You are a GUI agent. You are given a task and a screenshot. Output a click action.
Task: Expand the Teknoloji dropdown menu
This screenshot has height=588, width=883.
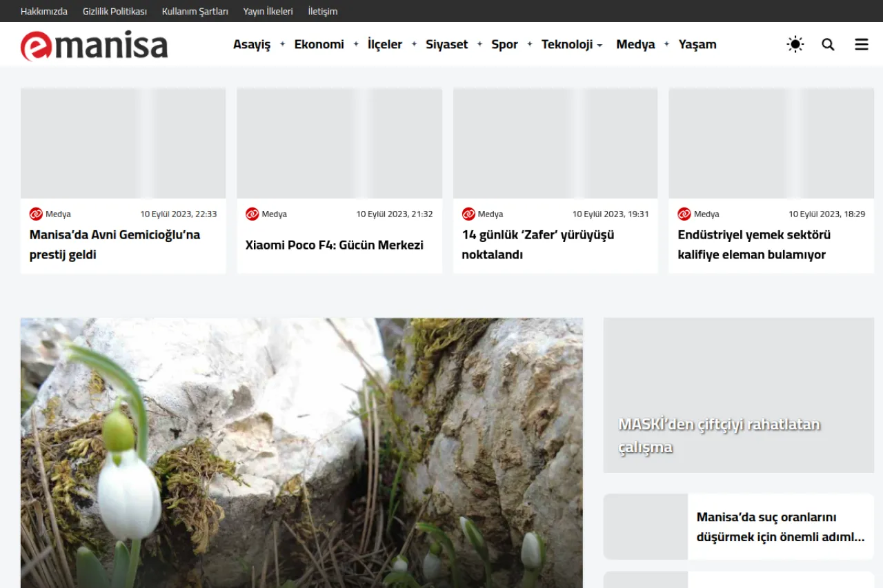[x=572, y=44]
